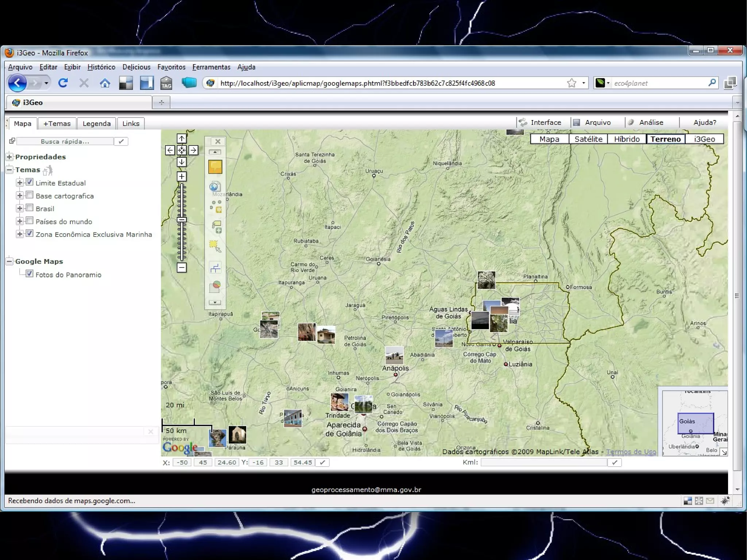
Task: Disable Fotos do Panoramio checkbox
Action: pyautogui.click(x=30, y=274)
